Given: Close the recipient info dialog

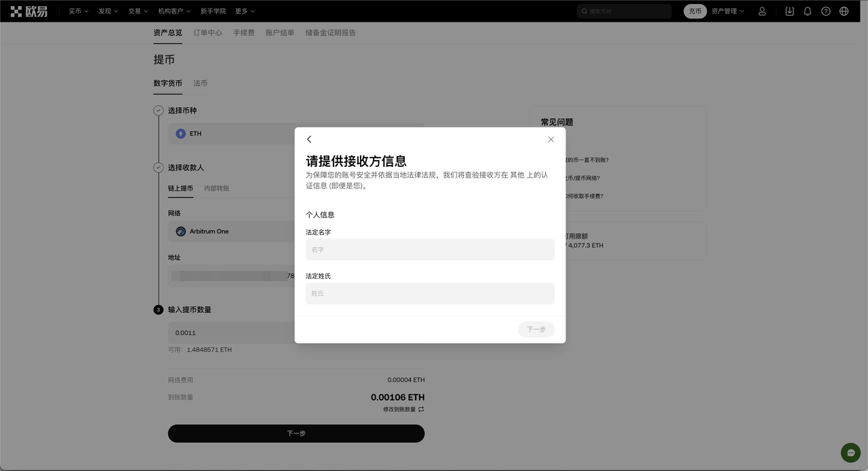Looking at the screenshot, I should 551,139.
